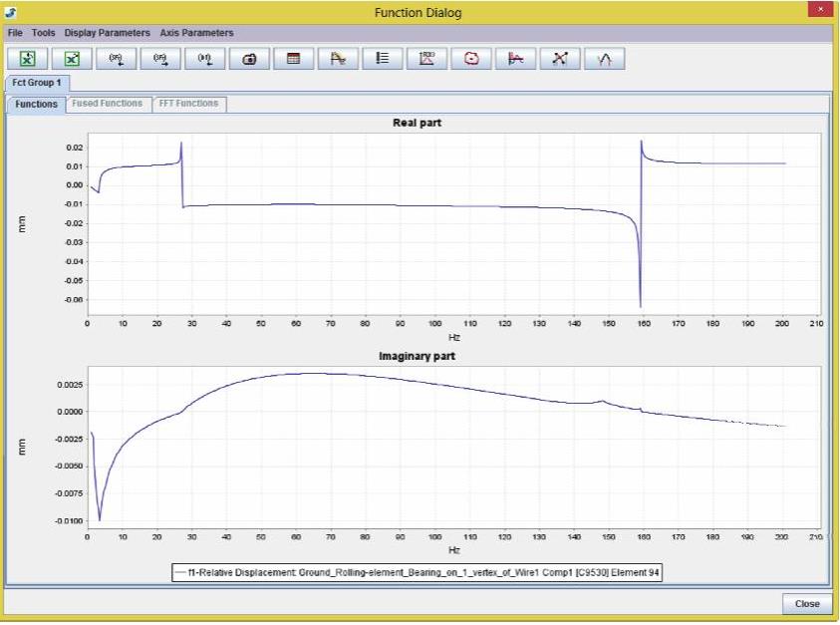The height and width of the screenshot is (625, 840).
Task: Open the Tools menu
Action: click(44, 33)
